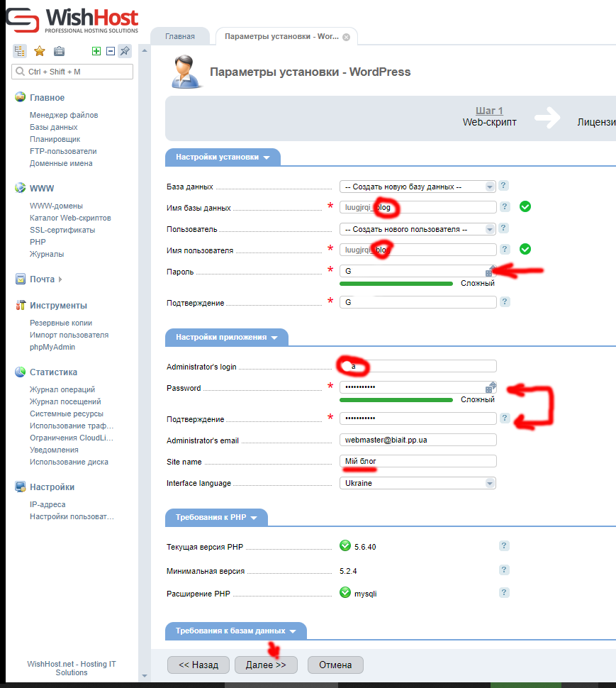This screenshot has width=616, height=688.
Task: Open Доменные имена
Action: (61, 163)
